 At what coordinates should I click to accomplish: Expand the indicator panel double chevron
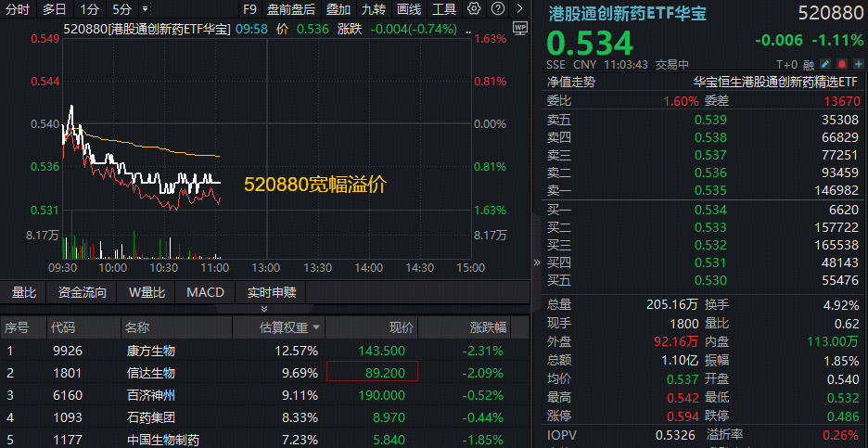pos(263,308)
